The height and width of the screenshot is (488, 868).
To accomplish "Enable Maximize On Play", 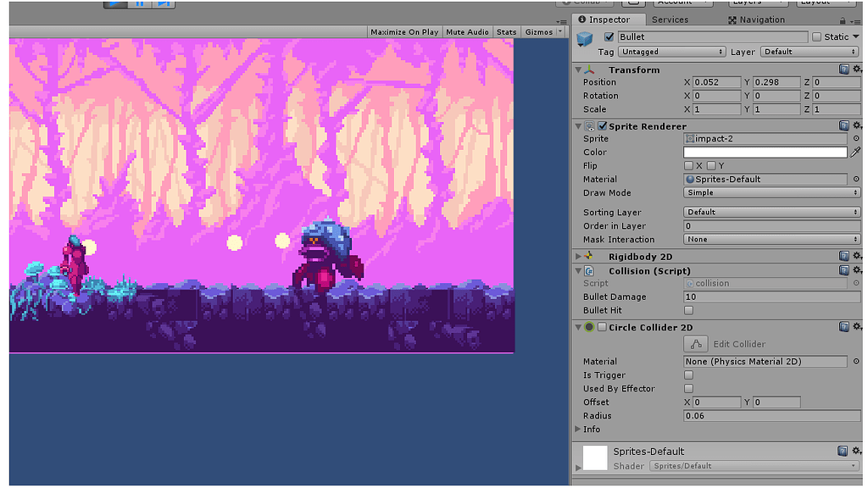I will 404,31.
